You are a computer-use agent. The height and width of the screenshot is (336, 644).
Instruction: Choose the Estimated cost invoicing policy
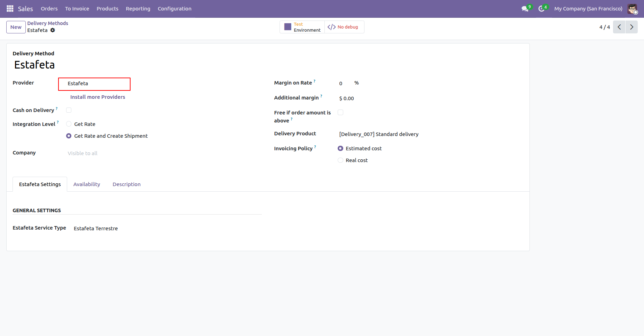[x=340, y=149]
